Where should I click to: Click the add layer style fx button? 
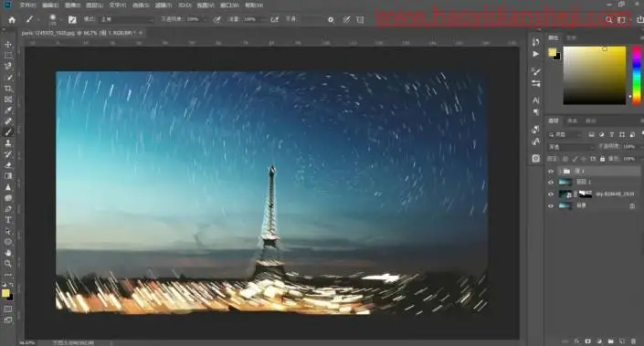click(x=576, y=341)
